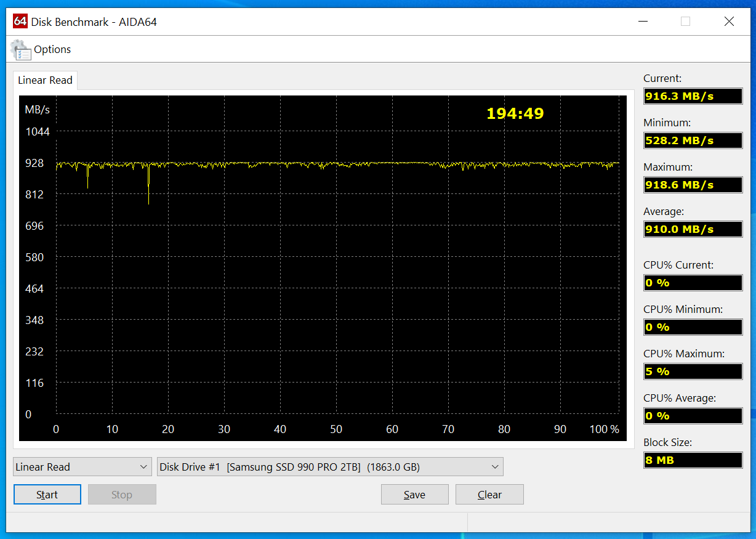Start the disk benchmark
756x539 pixels.
coord(47,495)
